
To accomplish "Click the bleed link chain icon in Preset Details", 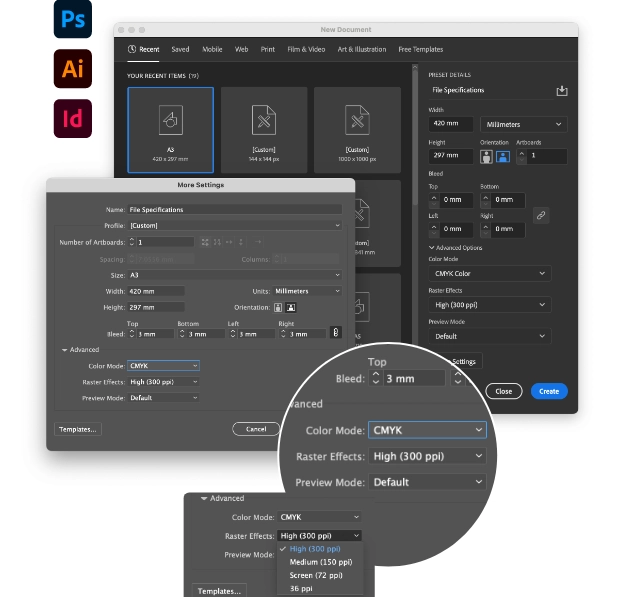I will point(540,214).
